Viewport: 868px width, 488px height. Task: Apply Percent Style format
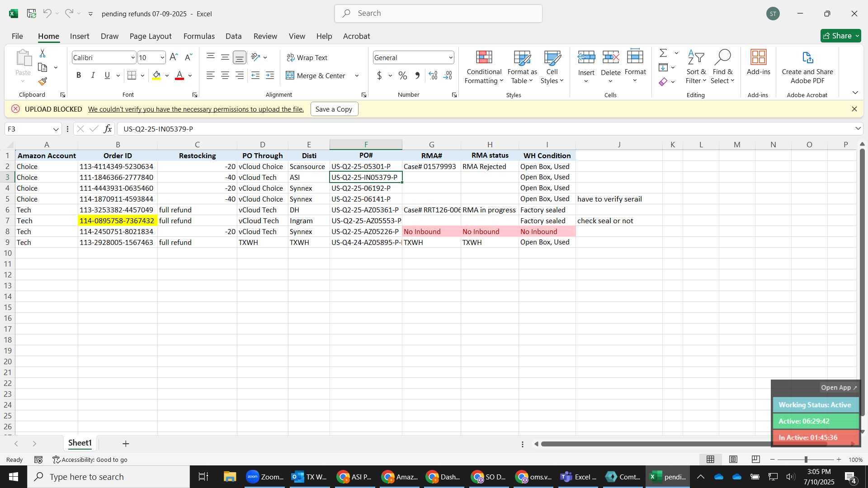(403, 75)
